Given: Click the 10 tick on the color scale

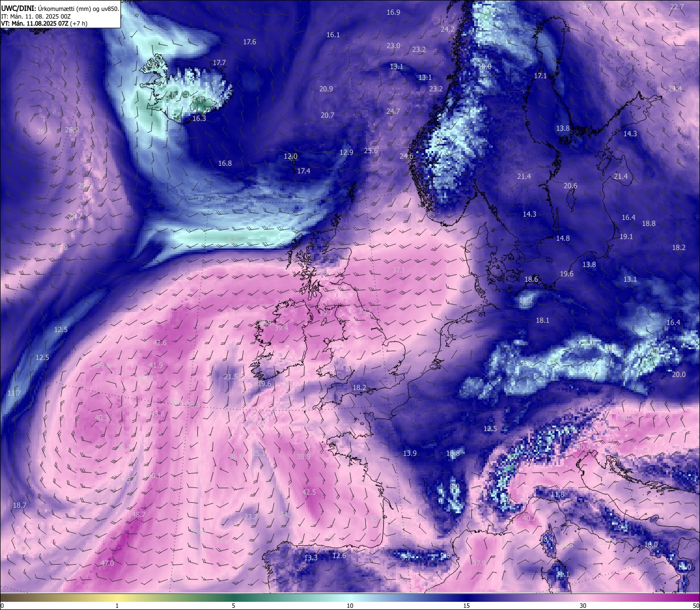Looking at the screenshot, I should [350, 606].
